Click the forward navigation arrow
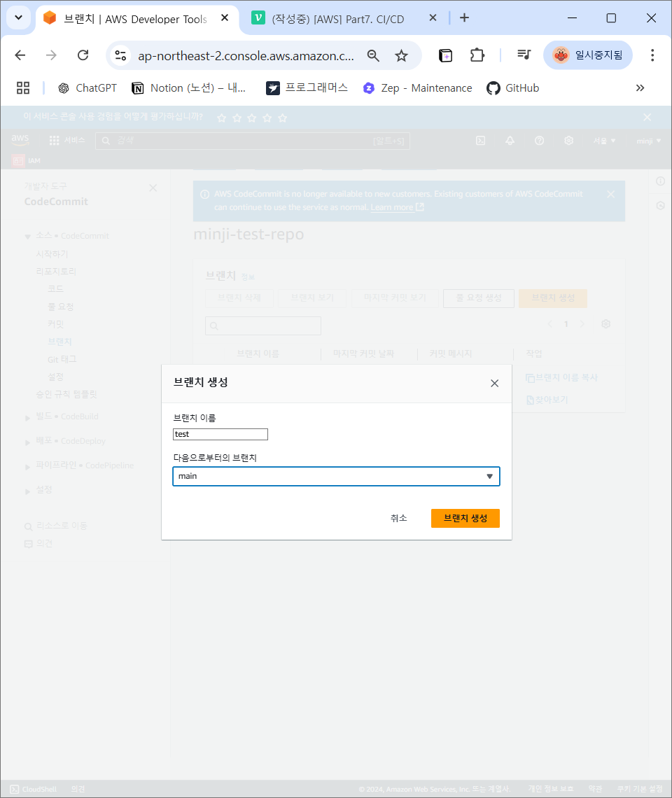 pyautogui.click(x=51, y=55)
